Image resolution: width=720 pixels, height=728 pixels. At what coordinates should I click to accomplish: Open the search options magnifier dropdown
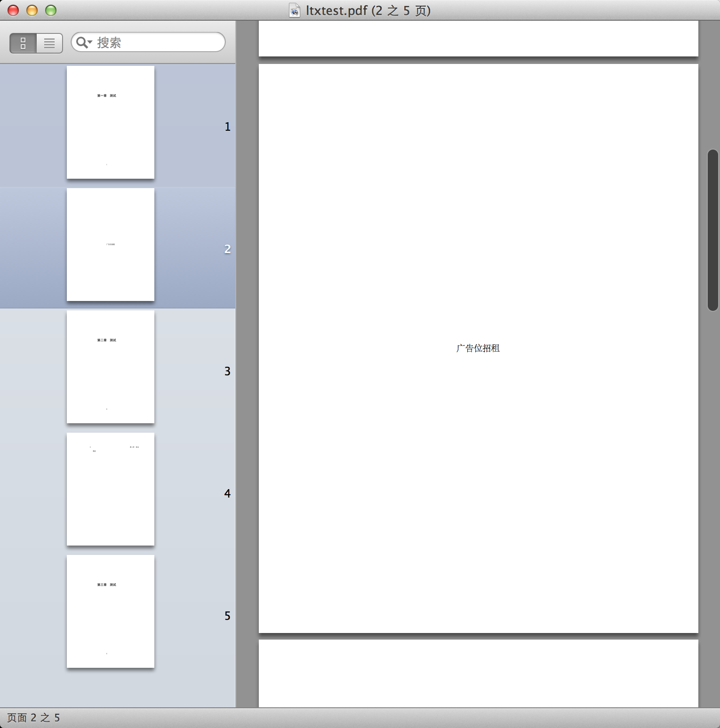click(84, 42)
